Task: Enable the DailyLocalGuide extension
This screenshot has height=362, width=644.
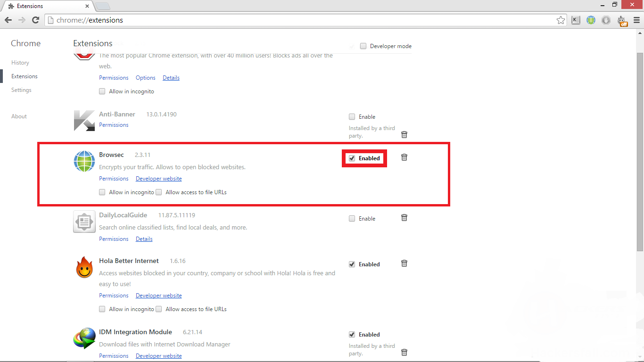Action: (352, 219)
